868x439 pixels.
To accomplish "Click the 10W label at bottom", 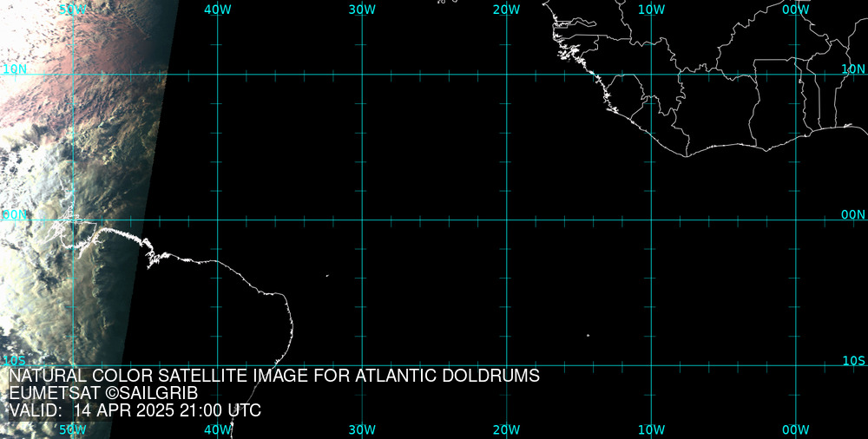I will pyautogui.click(x=652, y=429).
